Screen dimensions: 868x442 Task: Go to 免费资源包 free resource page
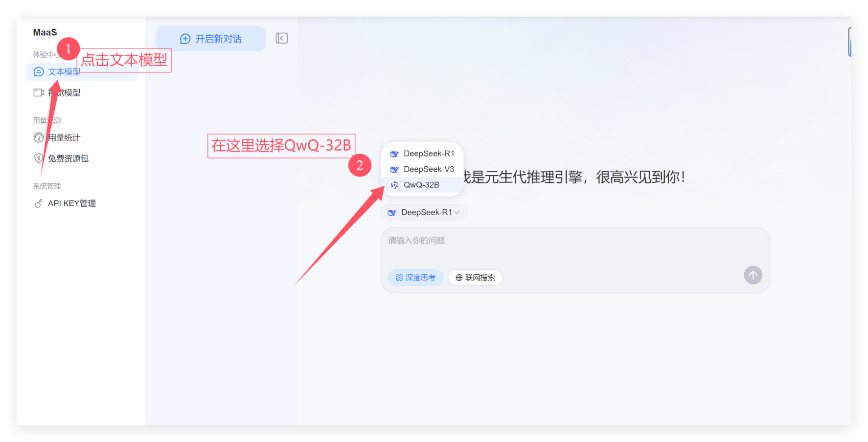(x=68, y=158)
